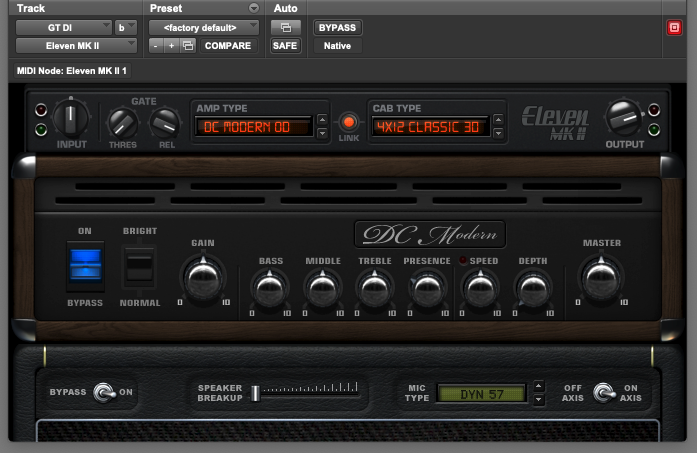The height and width of the screenshot is (453, 697).
Task: Click the Gain knob
Action: tap(203, 278)
